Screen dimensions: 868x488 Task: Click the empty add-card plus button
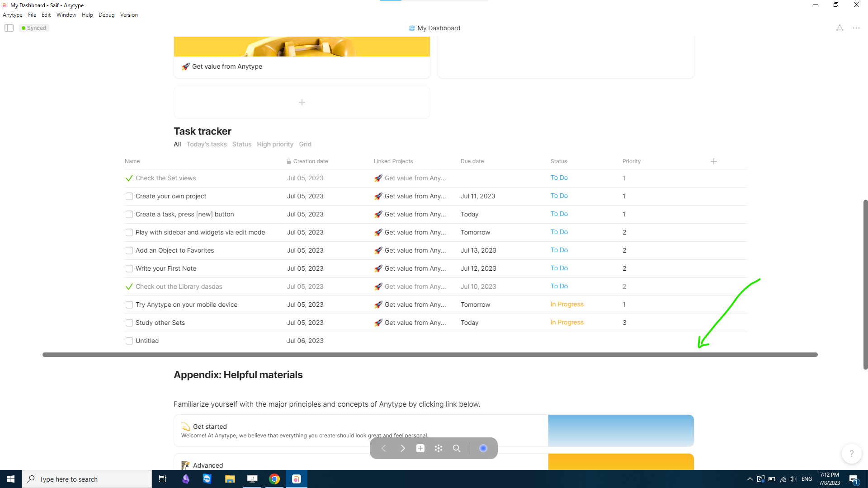click(302, 102)
